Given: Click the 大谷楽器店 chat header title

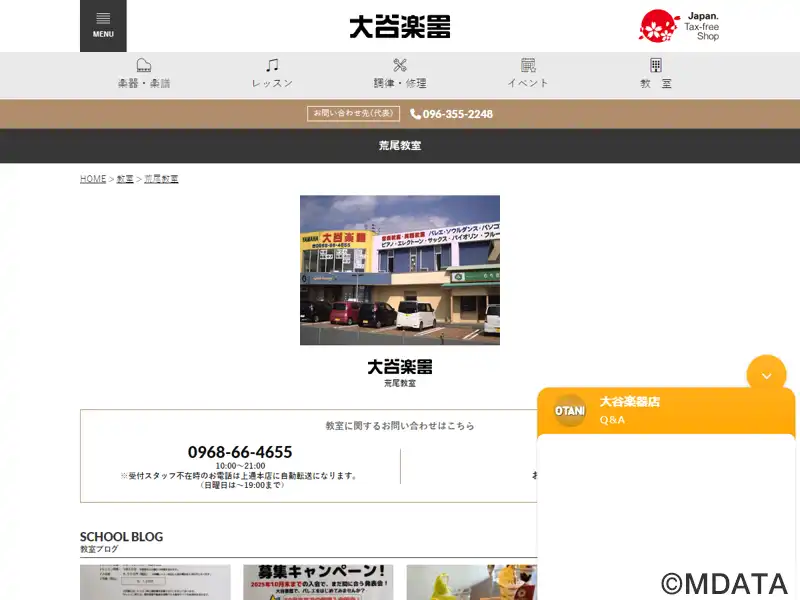Looking at the screenshot, I should click(630, 402).
